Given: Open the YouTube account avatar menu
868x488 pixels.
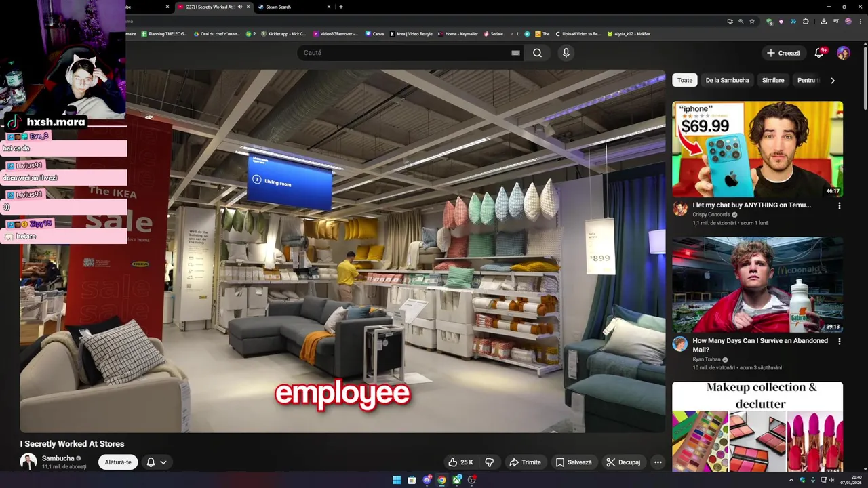Looking at the screenshot, I should click(x=844, y=53).
